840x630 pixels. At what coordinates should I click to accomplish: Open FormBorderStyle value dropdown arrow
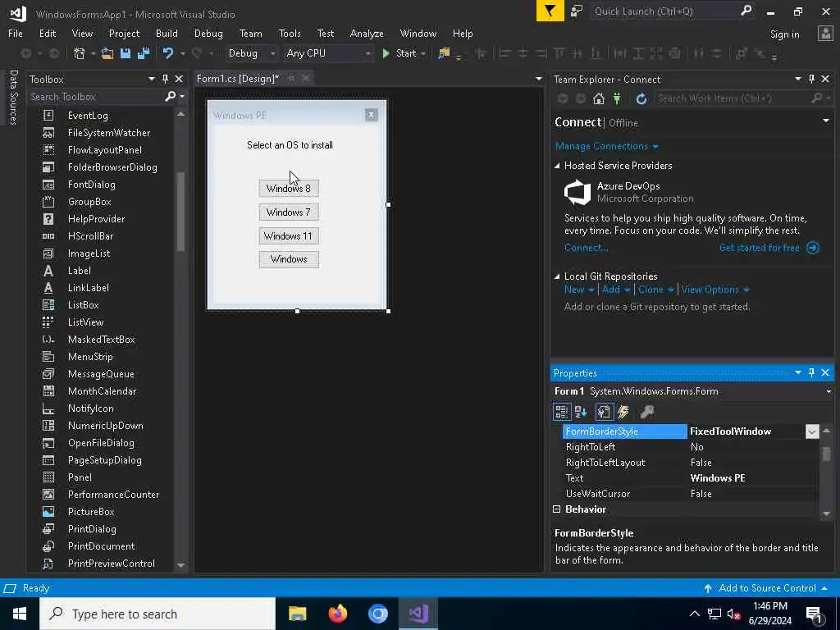(x=812, y=431)
